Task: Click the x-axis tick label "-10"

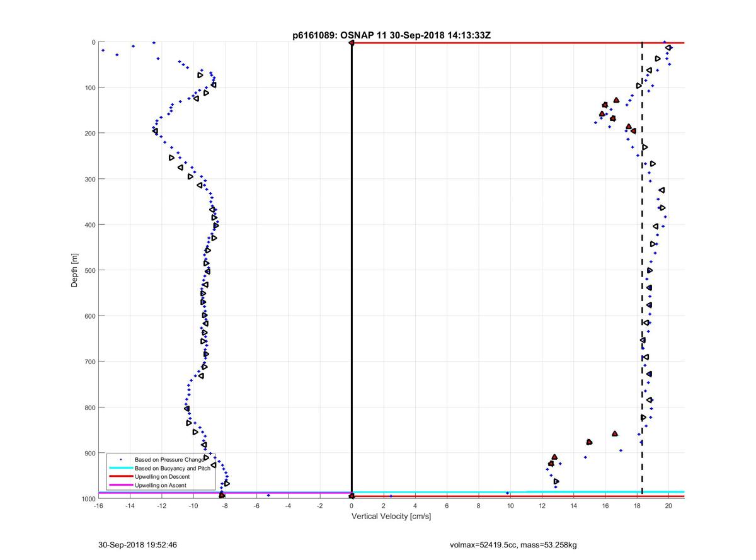Action: (193, 506)
